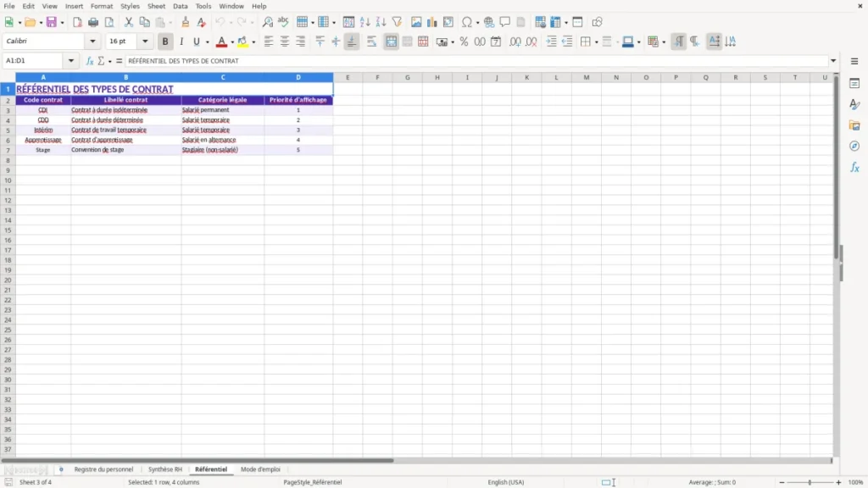The height and width of the screenshot is (488, 868).
Task: Open the highlighting color dropdown arrow
Action: point(253,42)
